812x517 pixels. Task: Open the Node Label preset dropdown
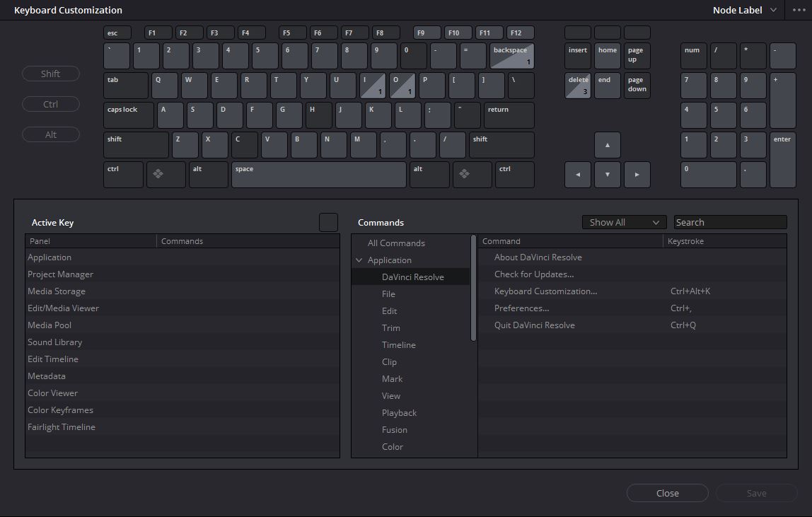point(745,10)
